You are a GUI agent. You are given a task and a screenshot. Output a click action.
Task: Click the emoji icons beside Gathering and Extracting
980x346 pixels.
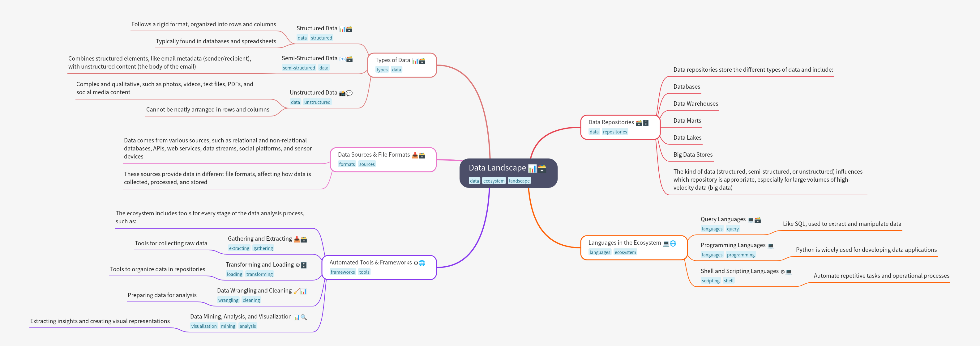coord(300,239)
